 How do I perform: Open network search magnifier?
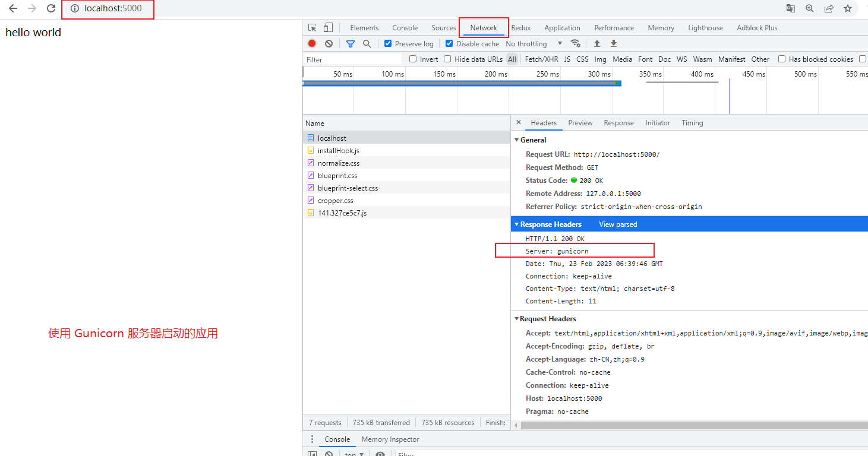(367, 43)
